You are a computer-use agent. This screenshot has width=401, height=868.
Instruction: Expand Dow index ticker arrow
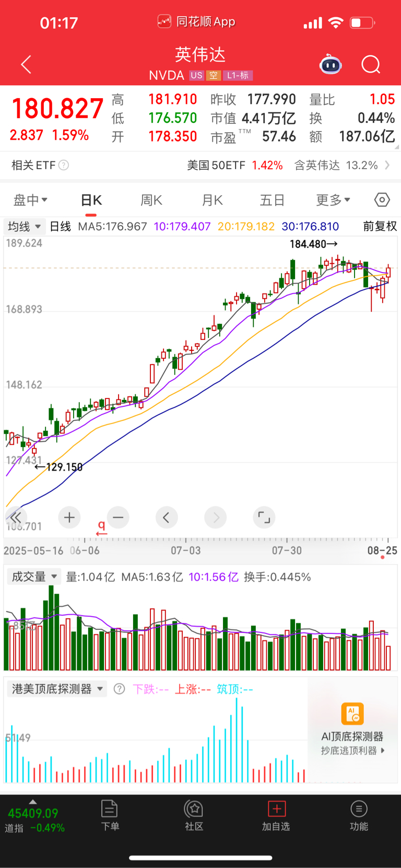coord(33,801)
